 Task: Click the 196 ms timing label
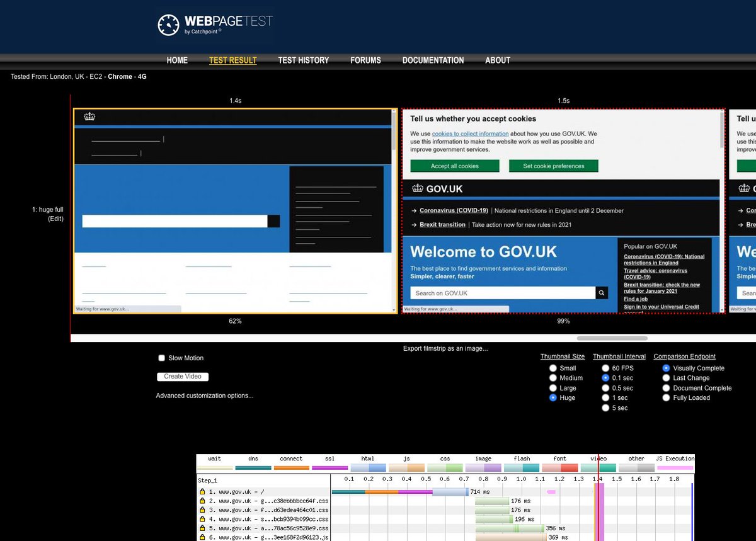tap(524, 519)
